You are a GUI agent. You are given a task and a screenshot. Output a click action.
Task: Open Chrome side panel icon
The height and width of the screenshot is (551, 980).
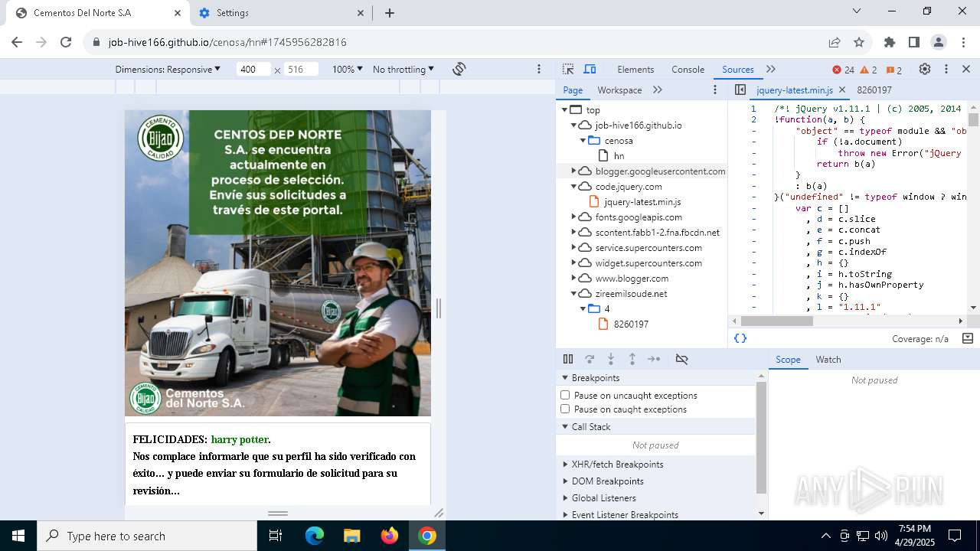(914, 42)
